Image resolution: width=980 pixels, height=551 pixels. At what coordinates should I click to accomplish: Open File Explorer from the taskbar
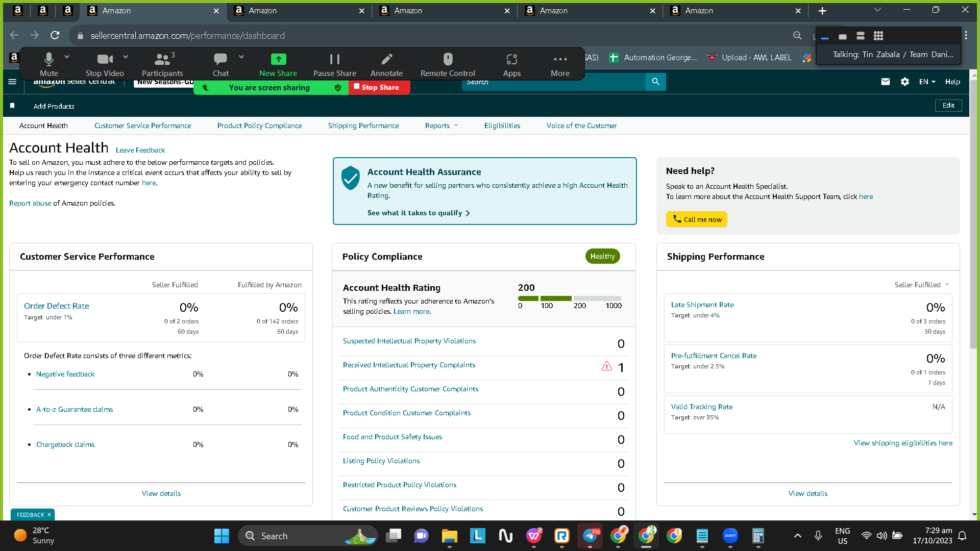pyautogui.click(x=449, y=536)
